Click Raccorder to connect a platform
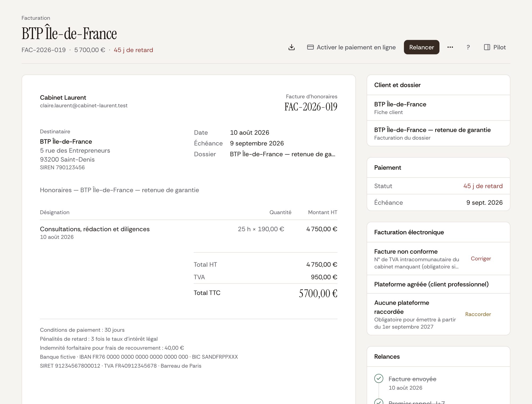Image resolution: width=532 pixels, height=404 pixels. (478, 314)
